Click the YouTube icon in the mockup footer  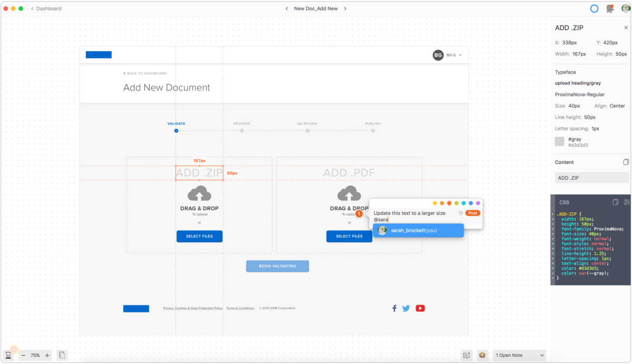(x=420, y=308)
